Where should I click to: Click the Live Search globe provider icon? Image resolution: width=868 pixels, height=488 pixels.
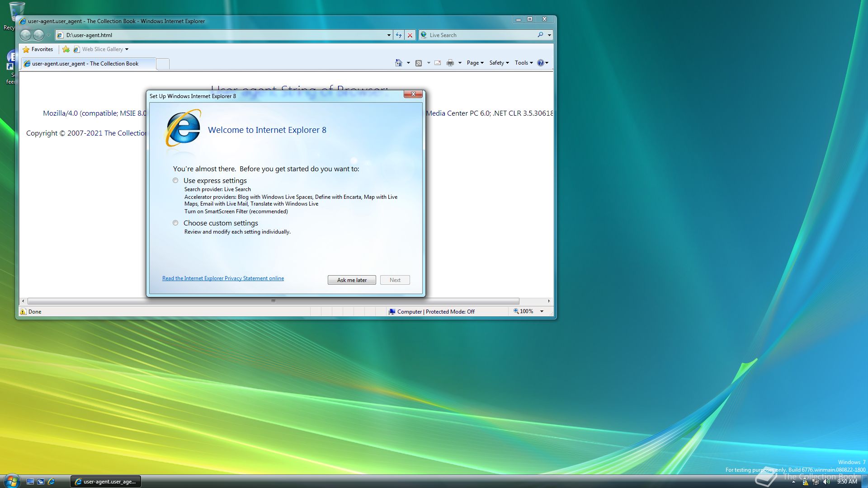(424, 35)
